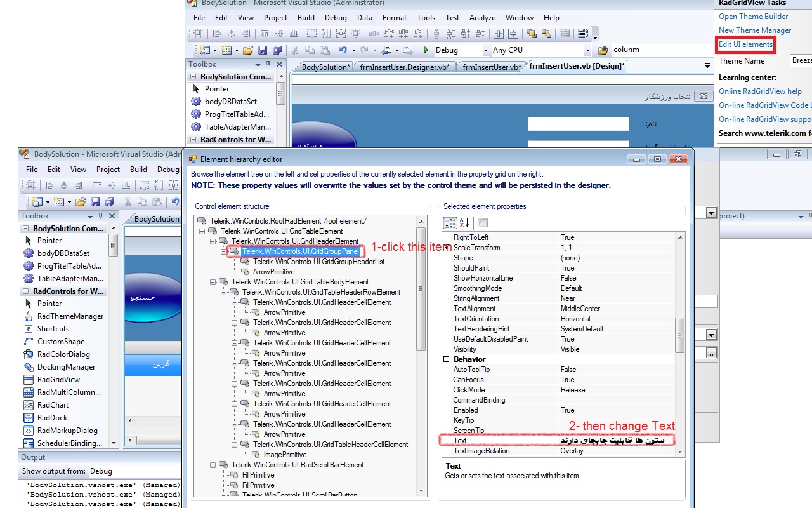This screenshot has height=508, width=812.
Task: Click the Alphabetical A-Z sort icon
Action: pos(464,222)
